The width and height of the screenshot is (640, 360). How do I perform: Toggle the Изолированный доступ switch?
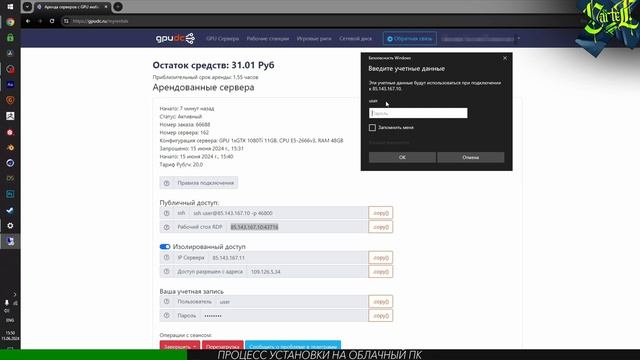point(165,247)
